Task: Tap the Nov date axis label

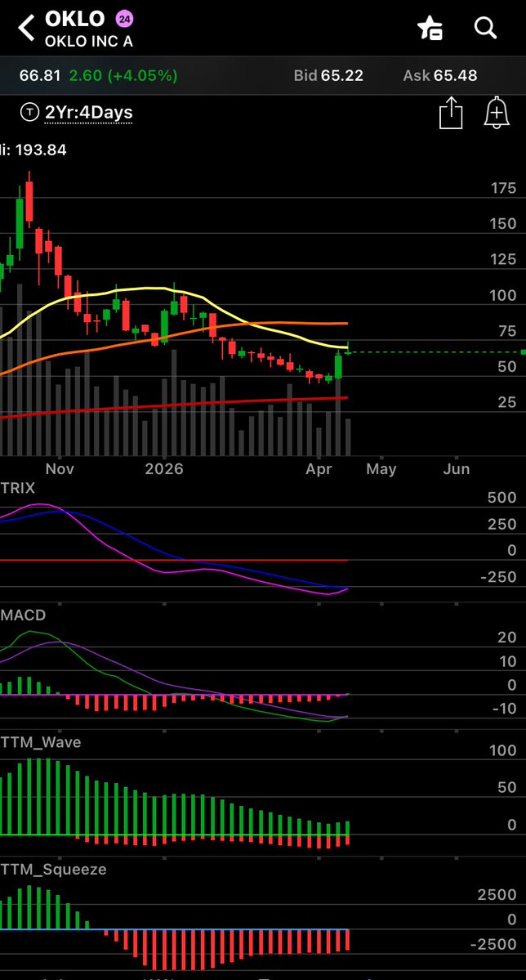Action: coord(60,469)
